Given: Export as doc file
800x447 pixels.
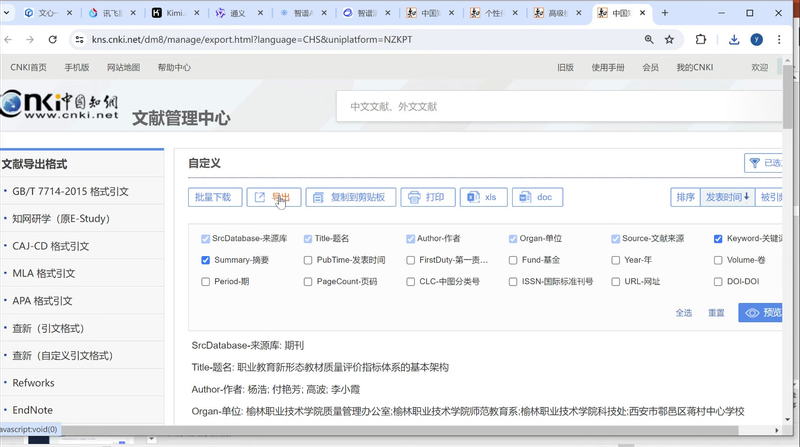Looking at the screenshot, I should point(537,198).
